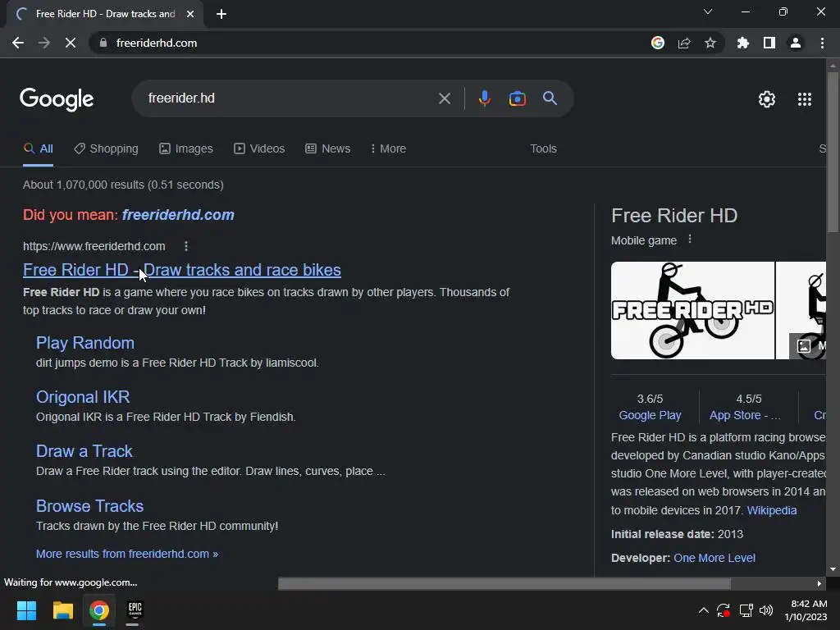Switch to News results

click(x=328, y=148)
